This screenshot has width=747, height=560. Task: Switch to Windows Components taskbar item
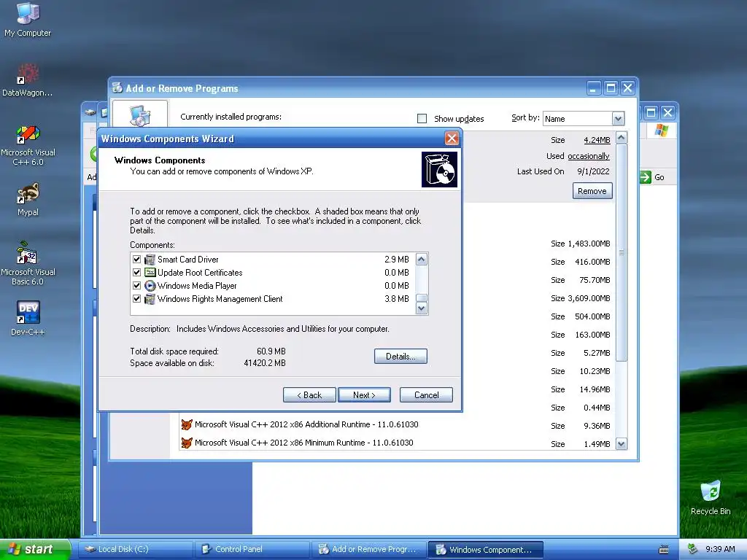coord(486,549)
